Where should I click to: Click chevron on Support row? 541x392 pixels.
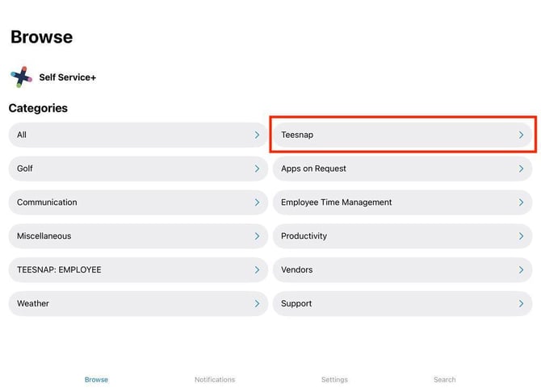(x=521, y=304)
